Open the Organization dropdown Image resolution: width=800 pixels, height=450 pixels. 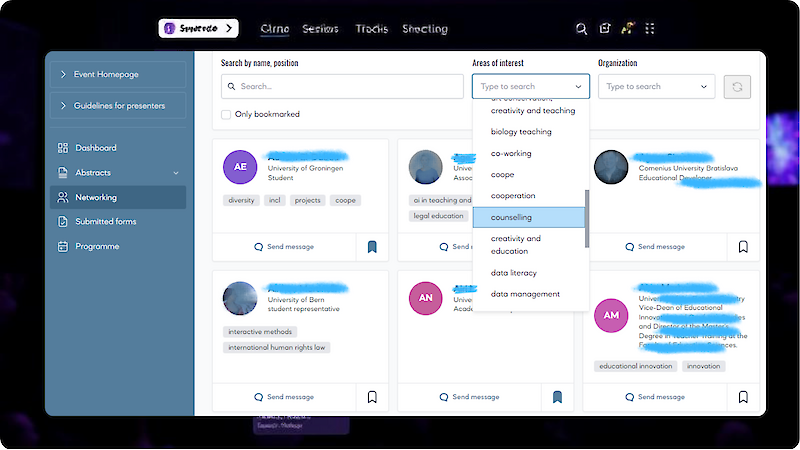coord(656,87)
